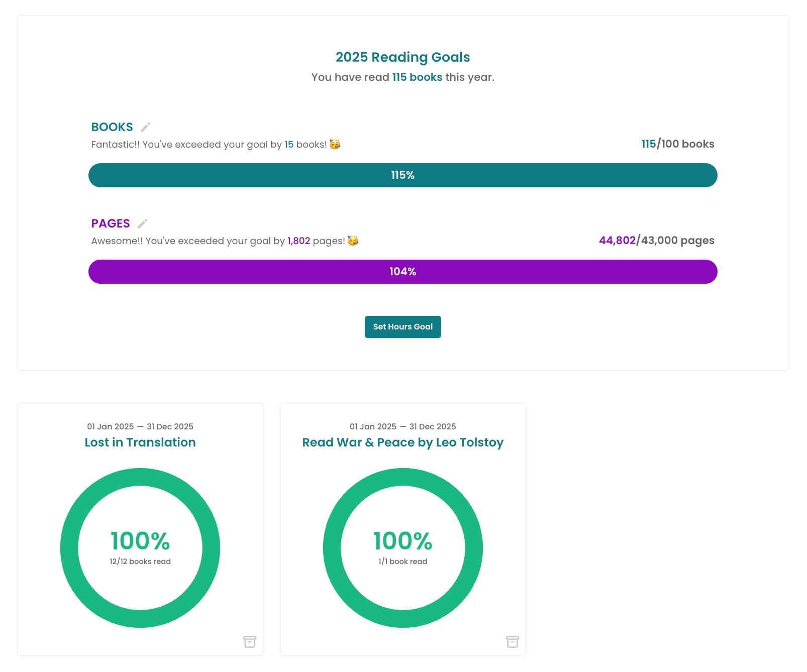Click the BOOKS section label

point(112,127)
